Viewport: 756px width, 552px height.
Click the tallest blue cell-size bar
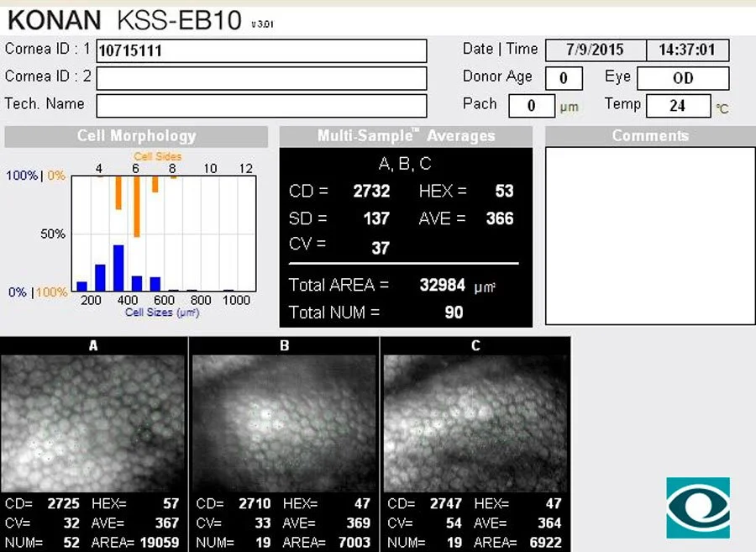[118, 268]
